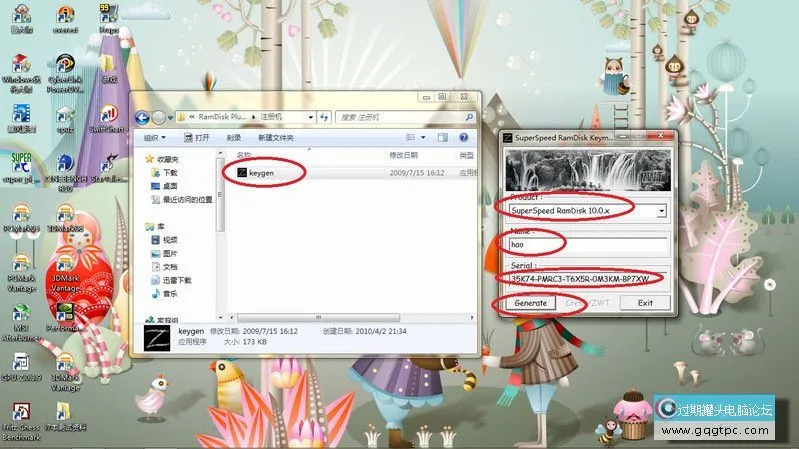Click the Exit button in keygen
Image resolution: width=799 pixels, height=449 pixels.
[645, 303]
